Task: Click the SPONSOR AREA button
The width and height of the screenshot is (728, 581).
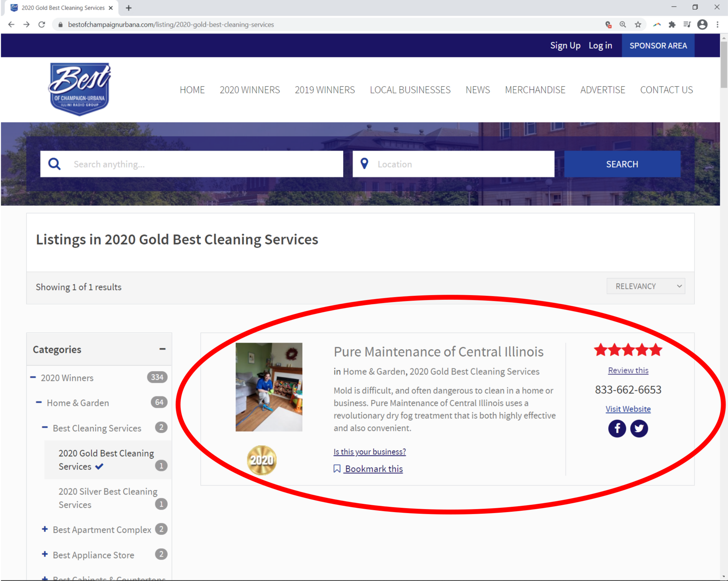Action: pyautogui.click(x=658, y=46)
